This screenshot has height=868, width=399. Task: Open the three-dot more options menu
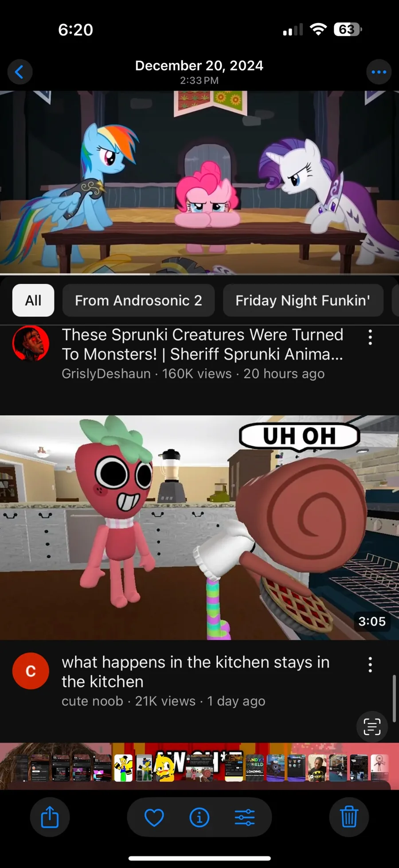pyautogui.click(x=379, y=72)
